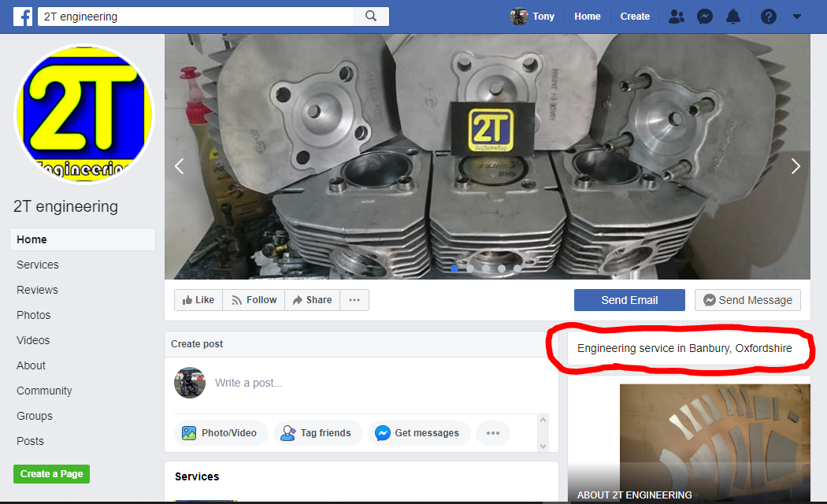Open the Messenger icon in top bar
The width and height of the screenshot is (827, 504).
705,17
